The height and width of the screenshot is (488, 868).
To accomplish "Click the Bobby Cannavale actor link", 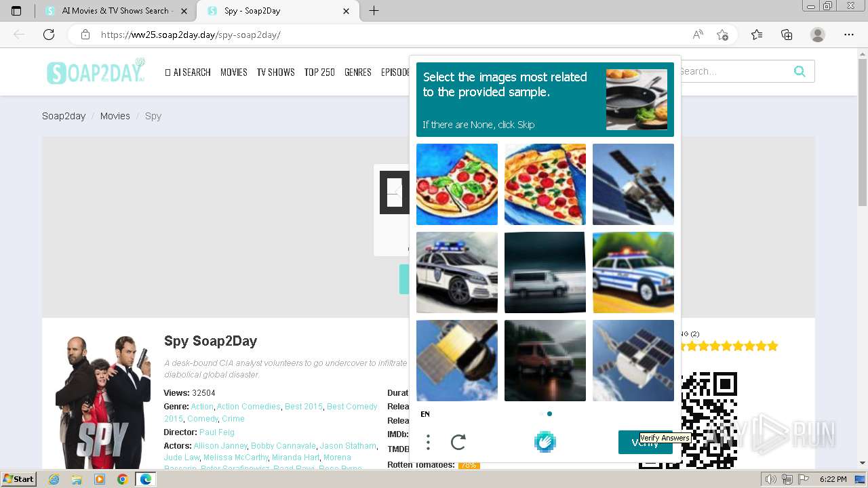I will [283, 446].
